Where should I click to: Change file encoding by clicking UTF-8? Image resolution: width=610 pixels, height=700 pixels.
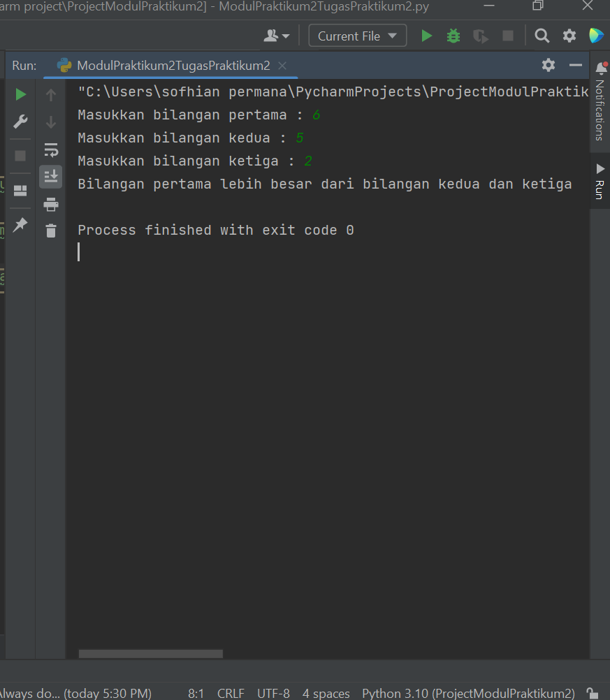(273, 693)
